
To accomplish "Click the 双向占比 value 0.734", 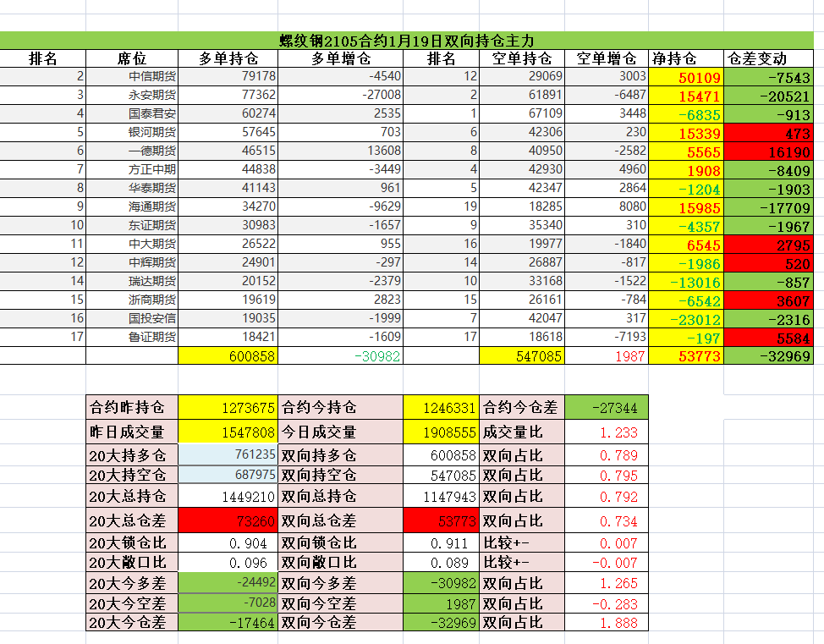I will 607,520.
